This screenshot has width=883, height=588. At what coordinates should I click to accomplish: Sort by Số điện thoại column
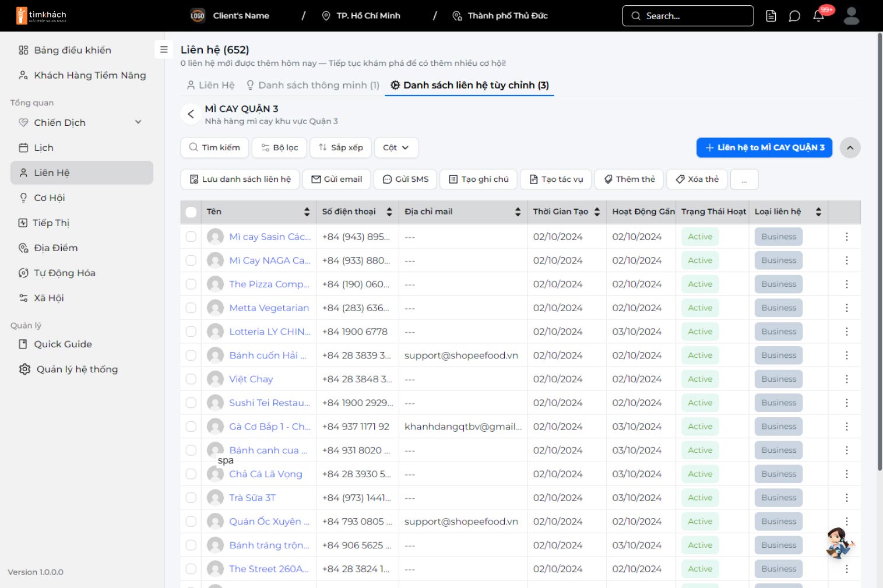(389, 212)
